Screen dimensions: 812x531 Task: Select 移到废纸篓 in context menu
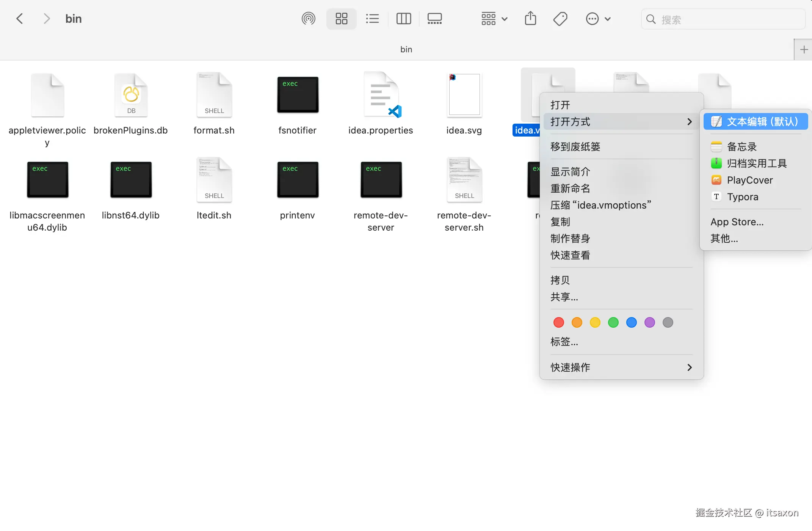point(575,147)
